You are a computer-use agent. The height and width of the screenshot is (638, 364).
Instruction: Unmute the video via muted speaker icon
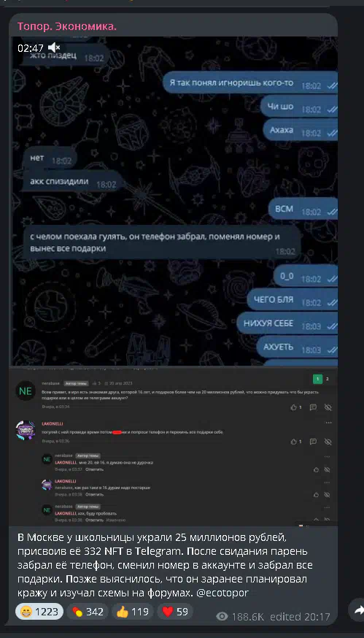(54, 47)
